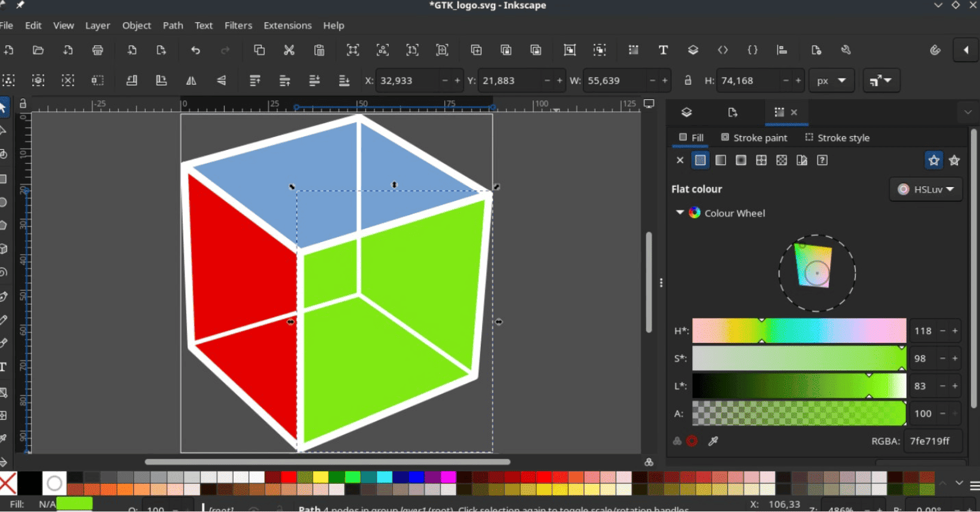Click the Print document icon

click(98, 50)
